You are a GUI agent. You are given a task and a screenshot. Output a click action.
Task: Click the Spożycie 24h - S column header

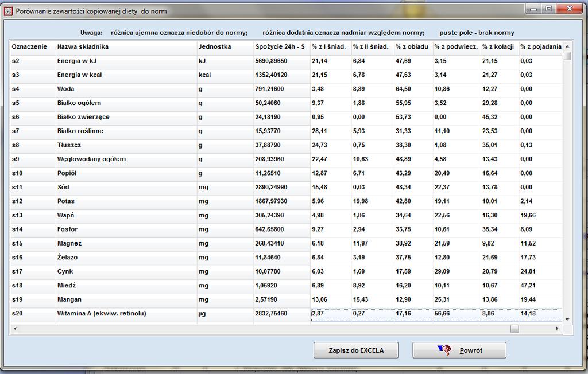coord(282,47)
